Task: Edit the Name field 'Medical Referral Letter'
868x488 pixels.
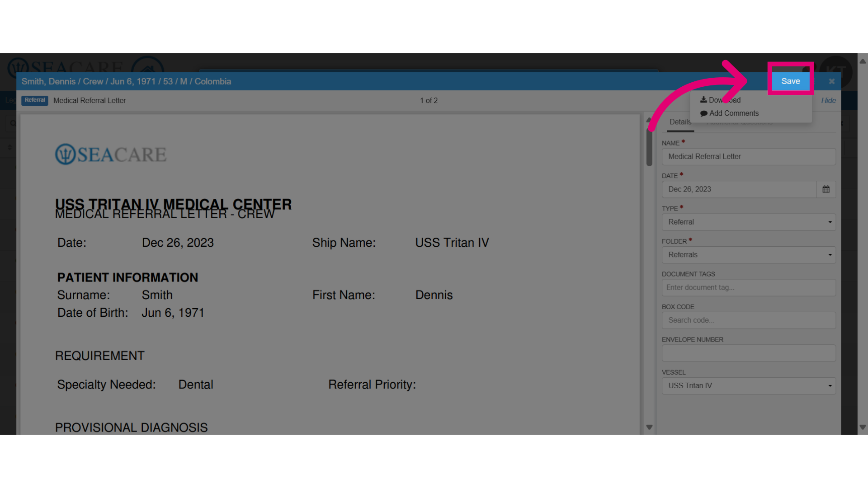Action: coord(749,157)
